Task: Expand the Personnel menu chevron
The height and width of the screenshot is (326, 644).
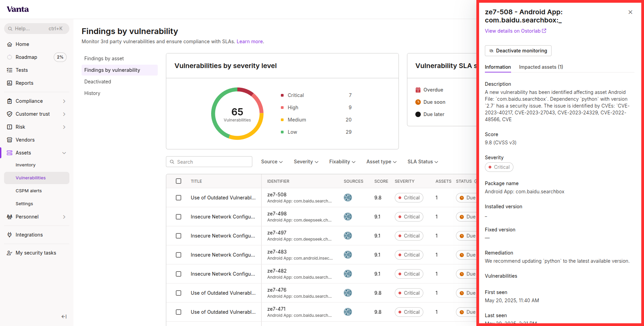Action: [x=64, y=217]
